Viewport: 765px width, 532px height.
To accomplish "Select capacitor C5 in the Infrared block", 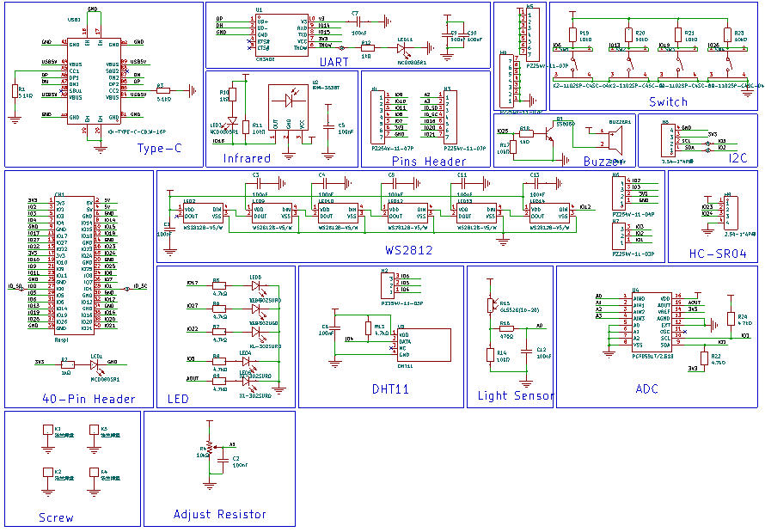I will click(328, 127).
